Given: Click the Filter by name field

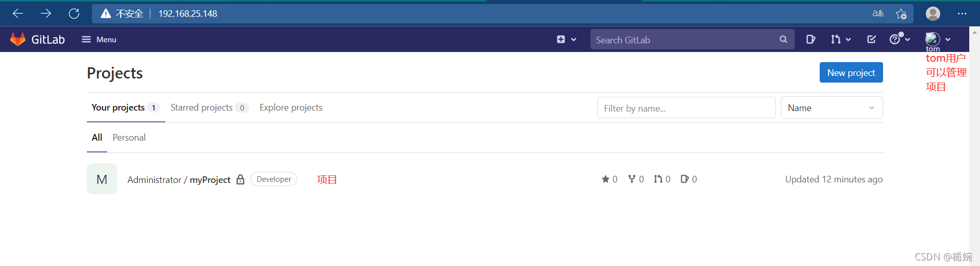Looking at the screenshot, I should 686,108.
